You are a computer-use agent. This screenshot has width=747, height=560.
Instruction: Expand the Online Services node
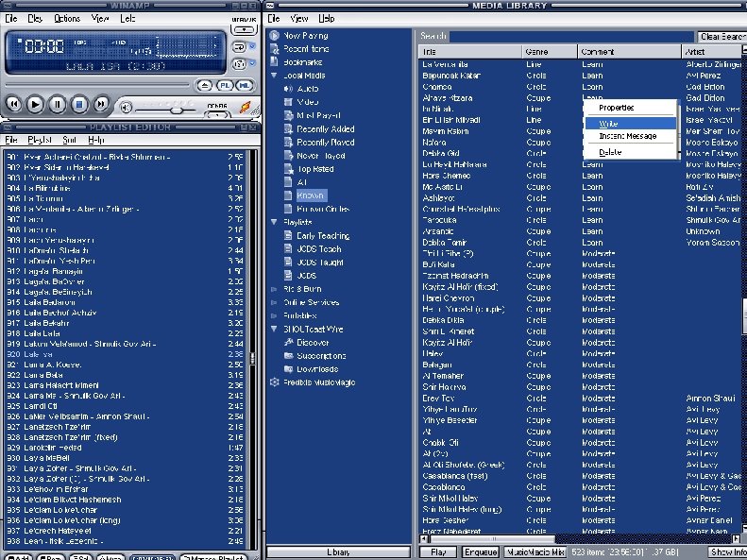[x=274, y=302]
